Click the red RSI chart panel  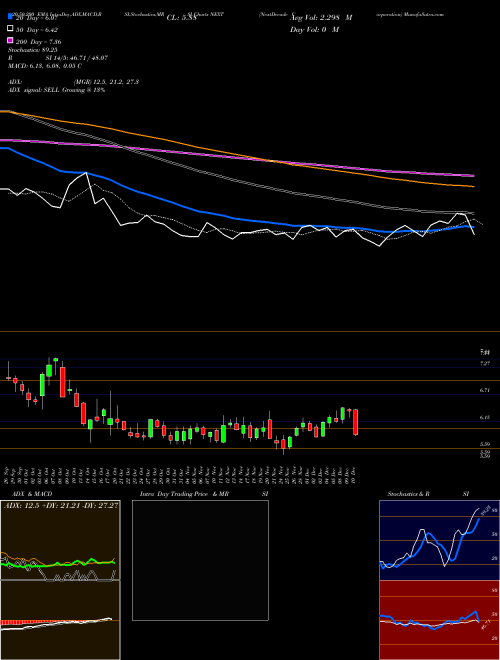439,620
